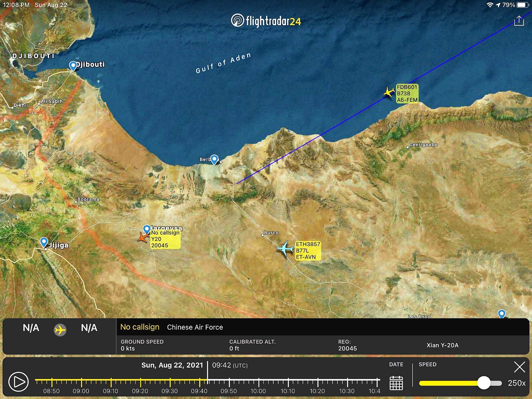Open the date calendar picker
The width and height of the screenshot is (532, 399).
tap(396, 383)
